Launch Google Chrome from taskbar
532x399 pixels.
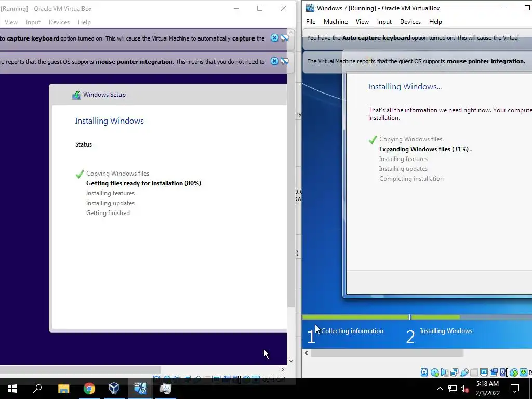pyautogui.click(x=89, y=389)
